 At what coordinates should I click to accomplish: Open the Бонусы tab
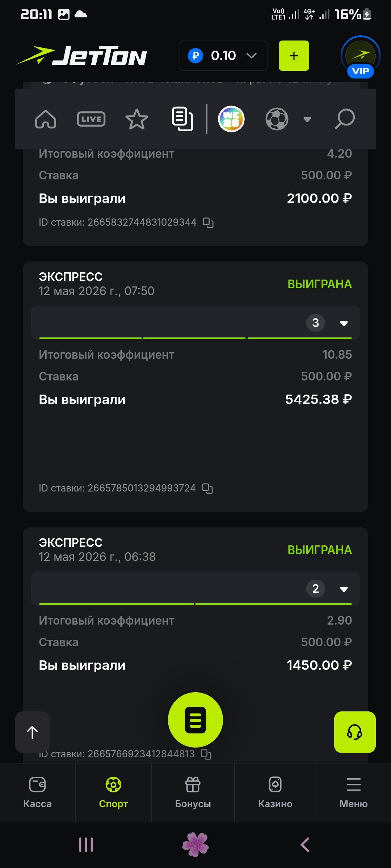pyautogui.click(x=193, y=793)
